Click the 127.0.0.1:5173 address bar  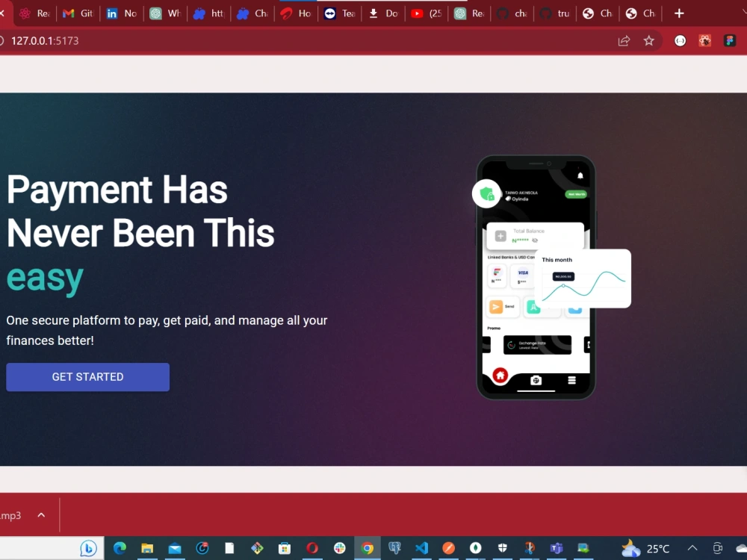(x=43, y=41)
